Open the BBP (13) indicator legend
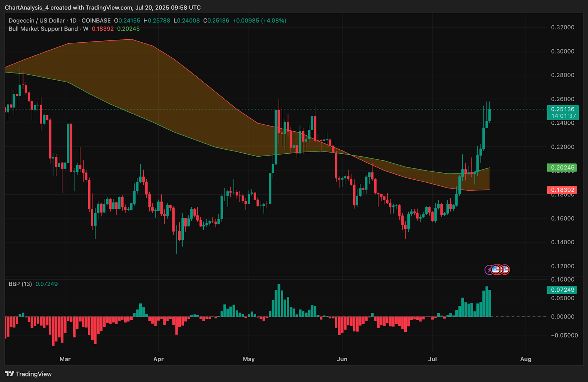Image resolution: width=588 pixels, height=382 pixels. tap(20, 284)
